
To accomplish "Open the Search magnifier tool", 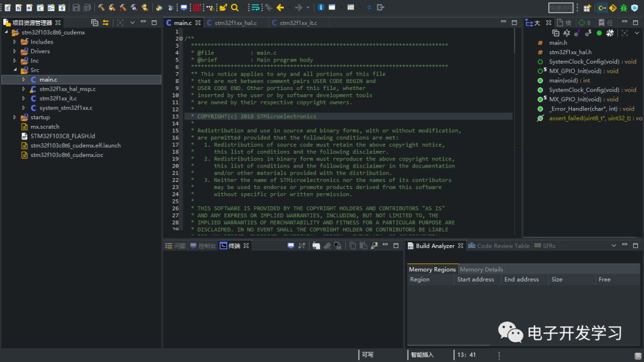I will [x=234, y=7].
